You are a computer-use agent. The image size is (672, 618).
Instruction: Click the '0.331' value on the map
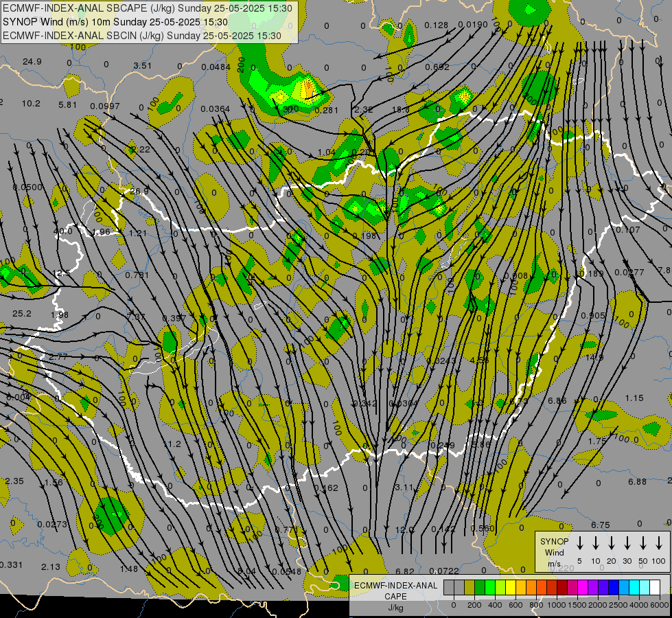pos(11,565)
